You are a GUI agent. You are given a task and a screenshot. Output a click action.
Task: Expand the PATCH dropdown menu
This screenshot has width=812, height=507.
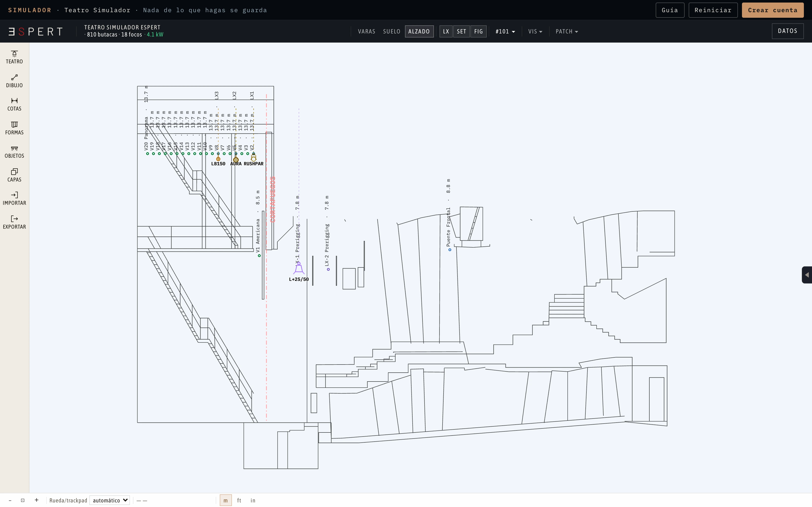point(567,31)
